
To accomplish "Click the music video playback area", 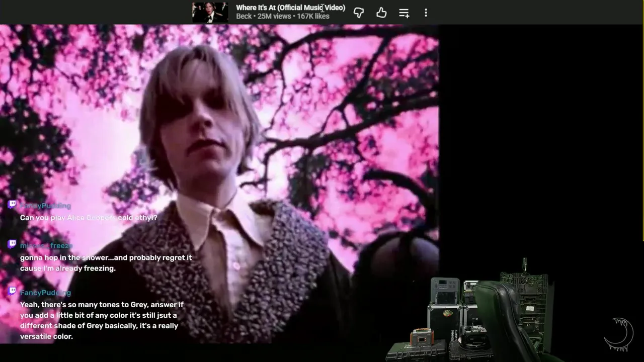I will point(219,184).
